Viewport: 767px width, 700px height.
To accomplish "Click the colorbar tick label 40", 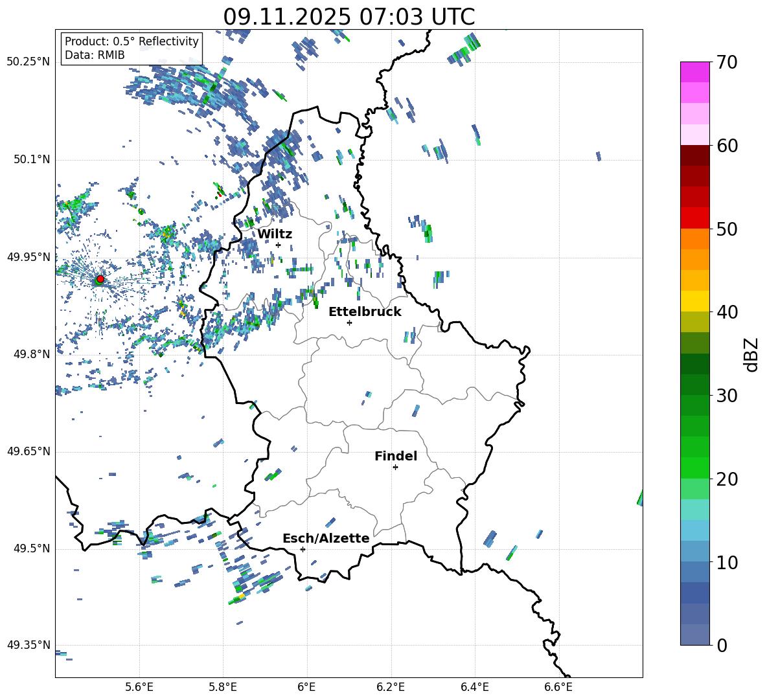I will (x=727, y=312).
